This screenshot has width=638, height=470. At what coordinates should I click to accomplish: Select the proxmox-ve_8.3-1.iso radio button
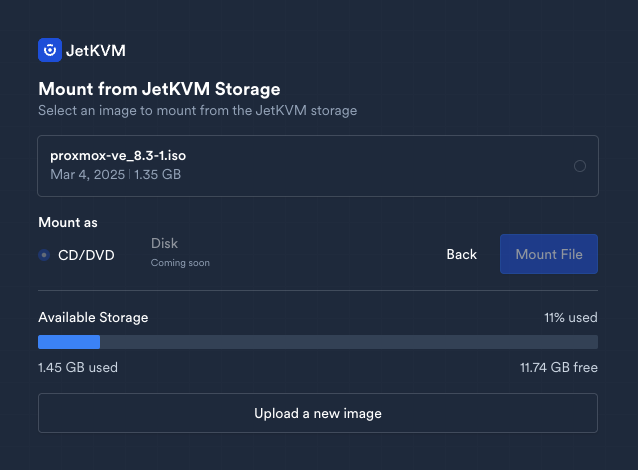pos(580,166)
